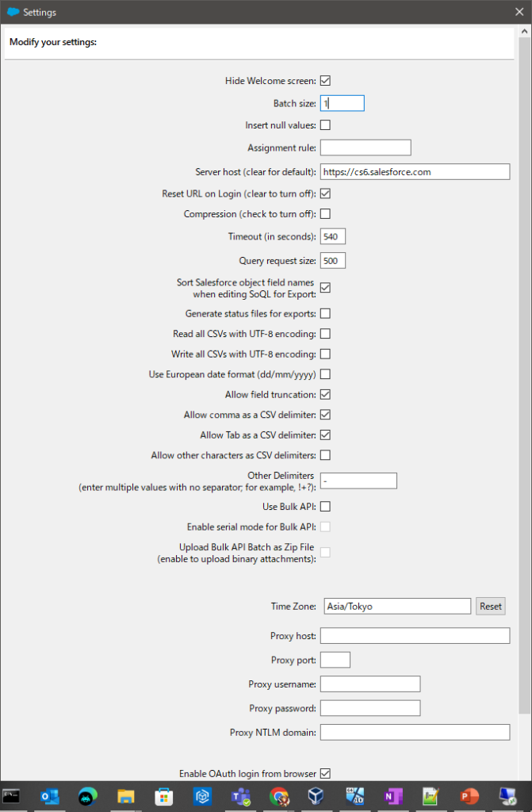Open the command prompt in taskbar
Image resolution: width=532 pixels, height=812 pixels.
pos(11,796)
